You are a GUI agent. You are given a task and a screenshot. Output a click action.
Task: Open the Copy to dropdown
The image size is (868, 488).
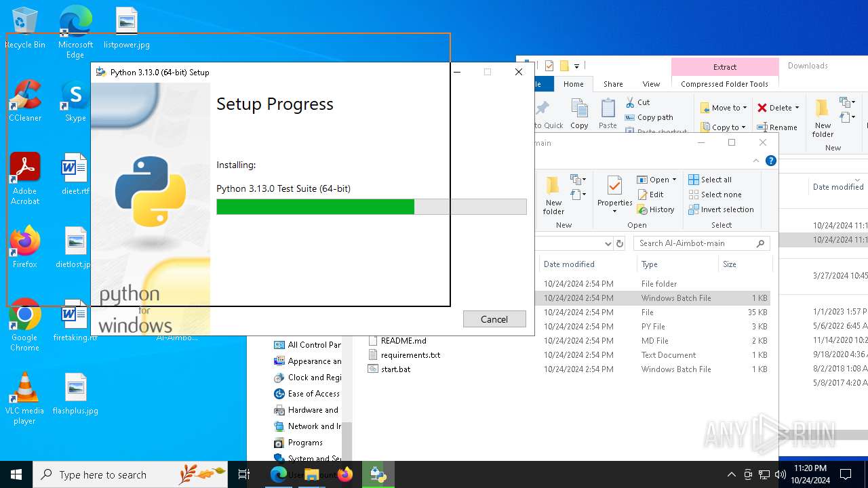[724, 127]
